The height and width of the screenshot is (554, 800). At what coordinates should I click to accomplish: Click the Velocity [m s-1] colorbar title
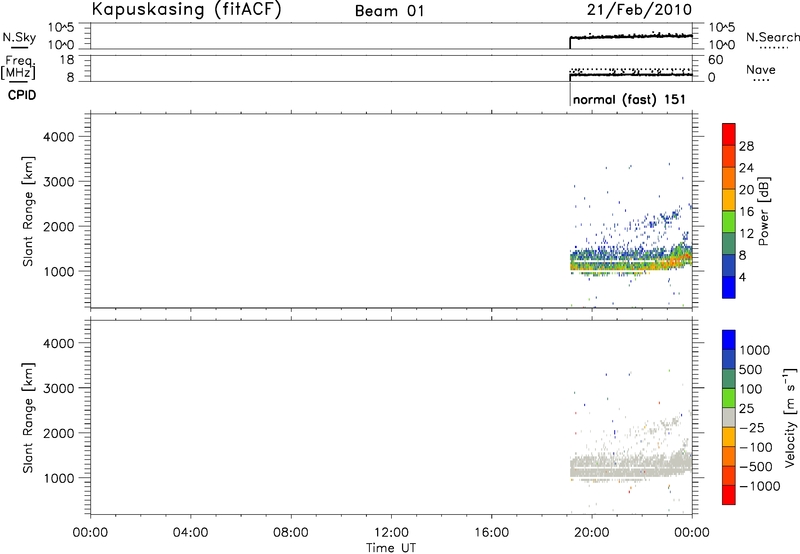click(790, 417)
